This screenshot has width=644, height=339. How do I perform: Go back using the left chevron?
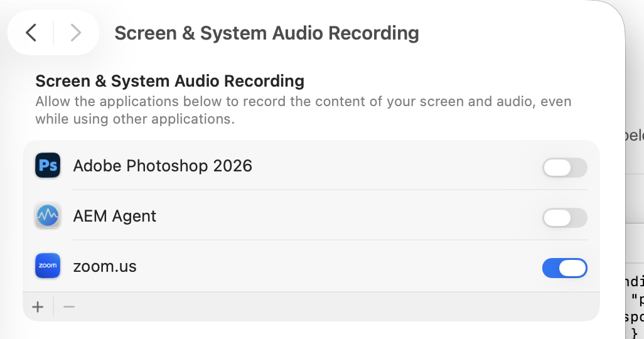(31, 33)
